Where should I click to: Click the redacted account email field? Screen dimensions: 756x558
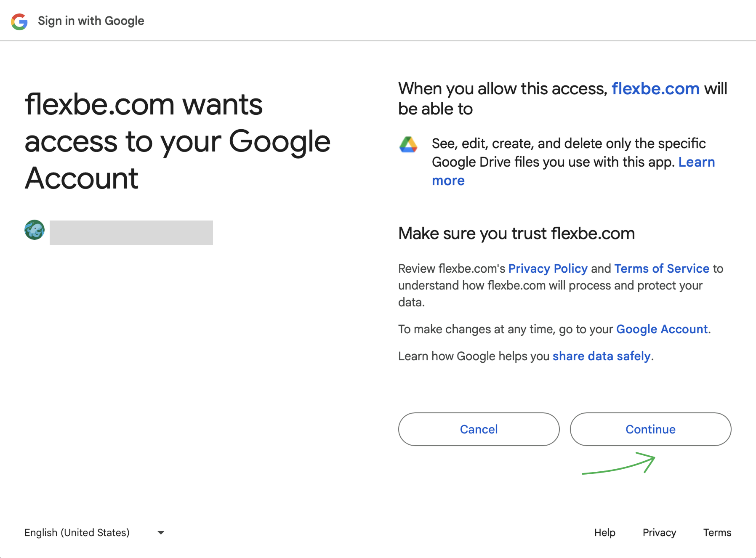131,233
